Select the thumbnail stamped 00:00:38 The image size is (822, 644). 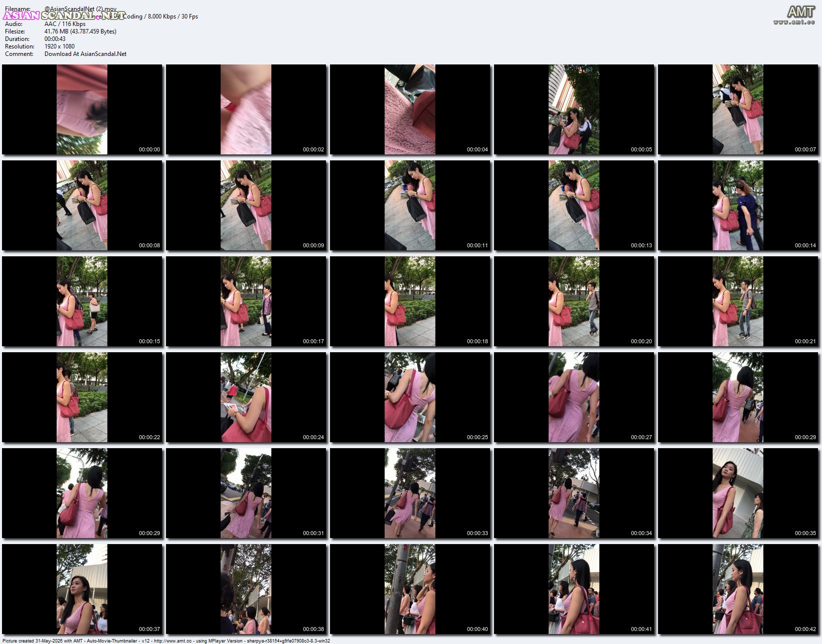[x=246, y=589]
